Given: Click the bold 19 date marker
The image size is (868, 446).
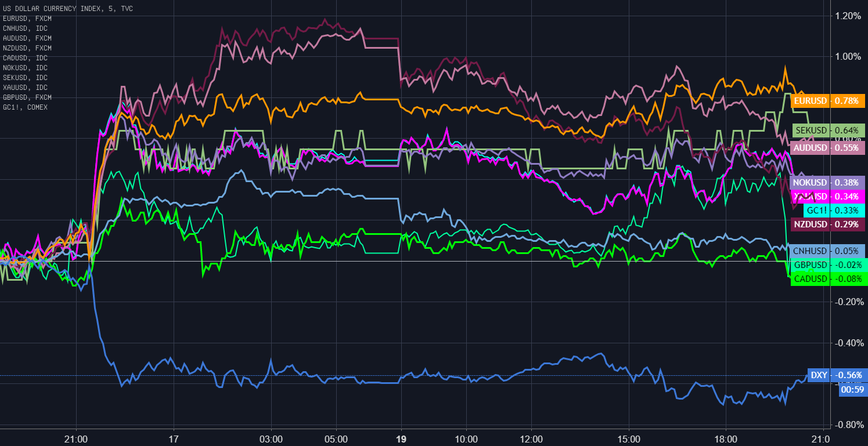Looking at the screenshot, I should [401, 438].
